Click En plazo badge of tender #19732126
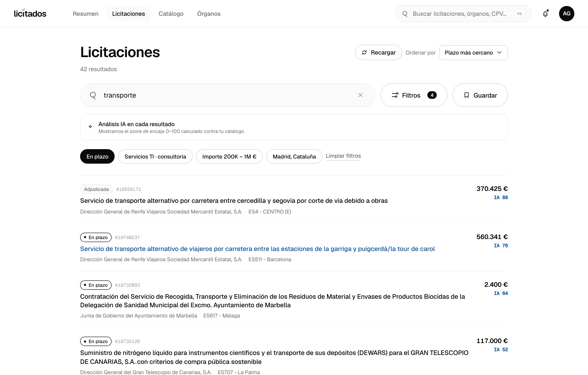 [96, 341]
